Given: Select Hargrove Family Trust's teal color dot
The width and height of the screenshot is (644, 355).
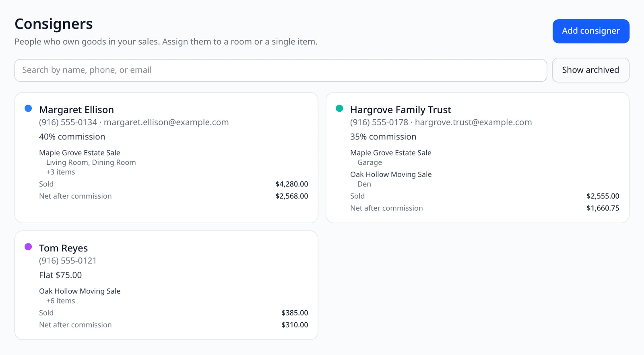Looking at the screenshot, I should click(339, 108).
